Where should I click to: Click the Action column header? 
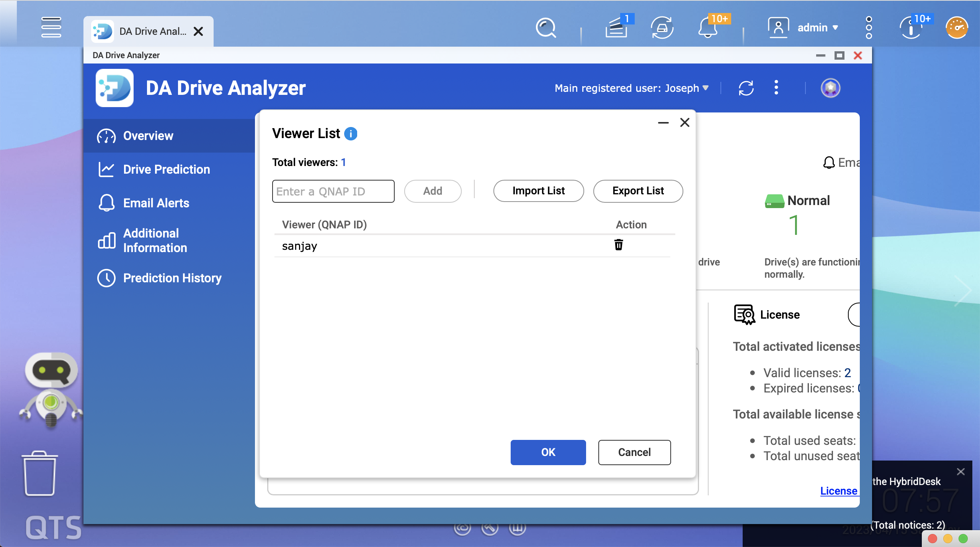[x=631, y=225]
